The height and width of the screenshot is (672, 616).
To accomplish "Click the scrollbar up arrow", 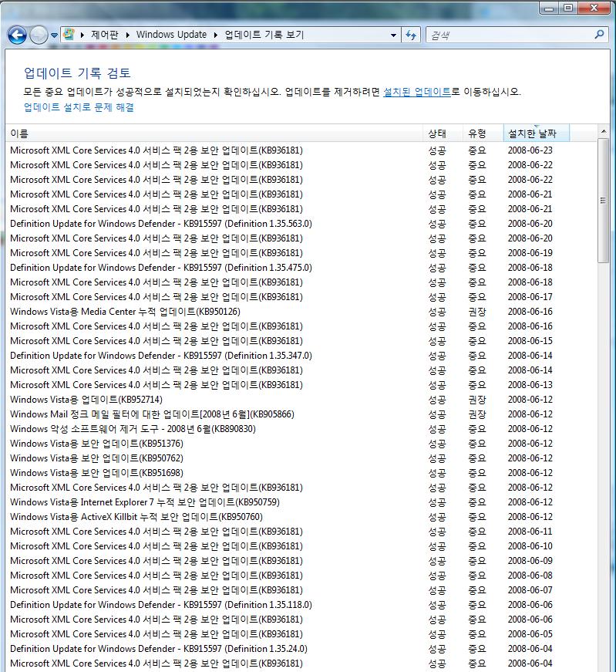I will (x=603, y=131).
